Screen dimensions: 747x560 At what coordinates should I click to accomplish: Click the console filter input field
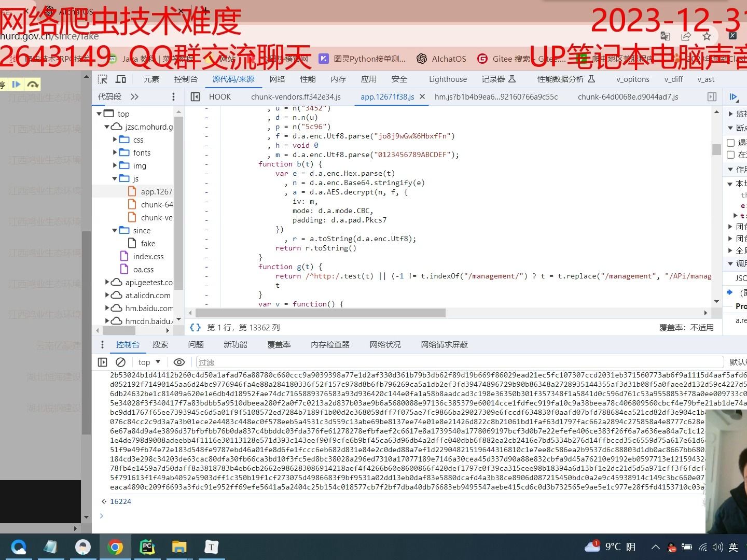(x=460, y=362)
